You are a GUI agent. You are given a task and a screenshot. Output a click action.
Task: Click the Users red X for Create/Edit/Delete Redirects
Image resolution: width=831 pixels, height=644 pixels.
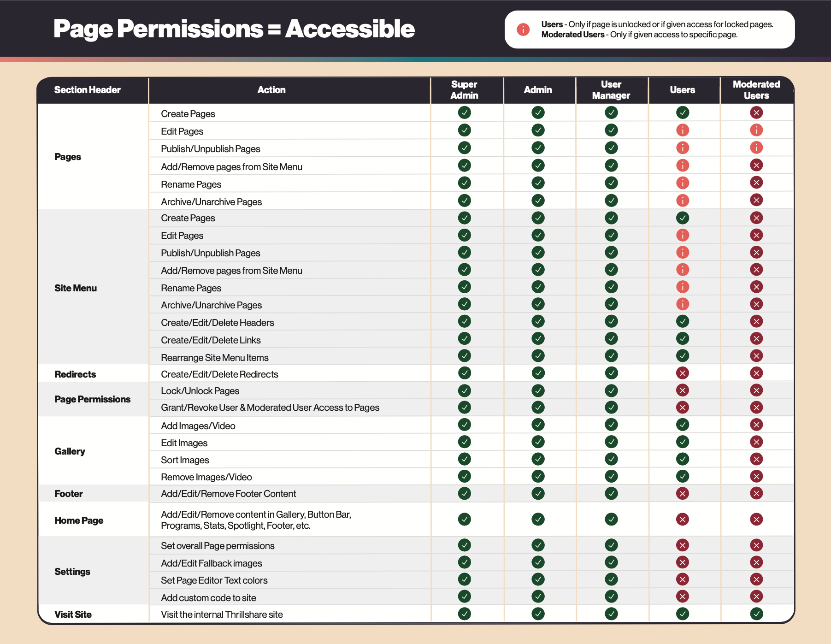(x=683, y=373)
